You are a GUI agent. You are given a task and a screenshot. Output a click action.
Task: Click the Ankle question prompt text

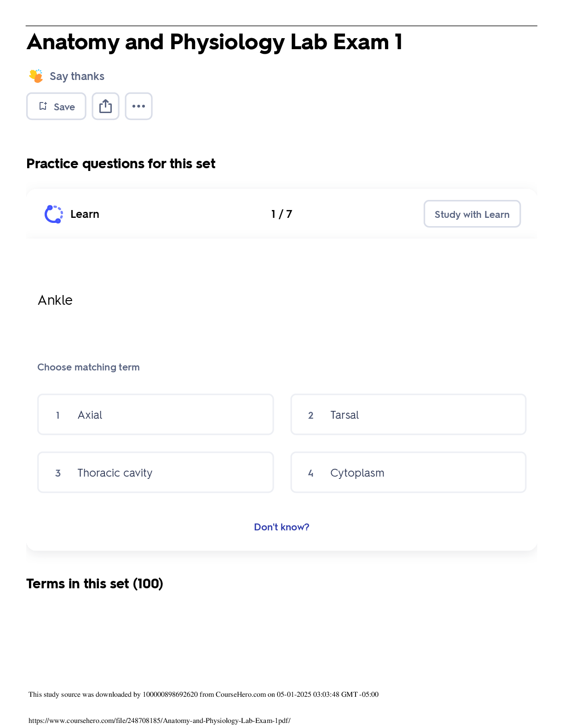[x=55, y=300]
